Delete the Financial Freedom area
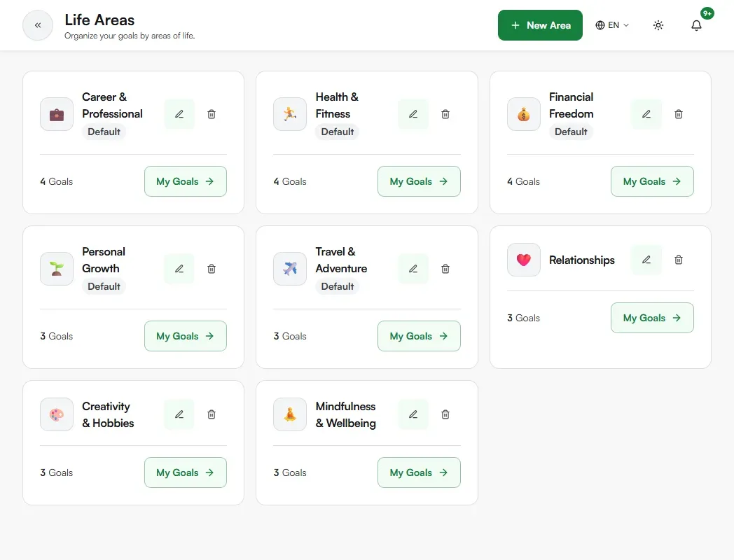 tap(679, 114)
